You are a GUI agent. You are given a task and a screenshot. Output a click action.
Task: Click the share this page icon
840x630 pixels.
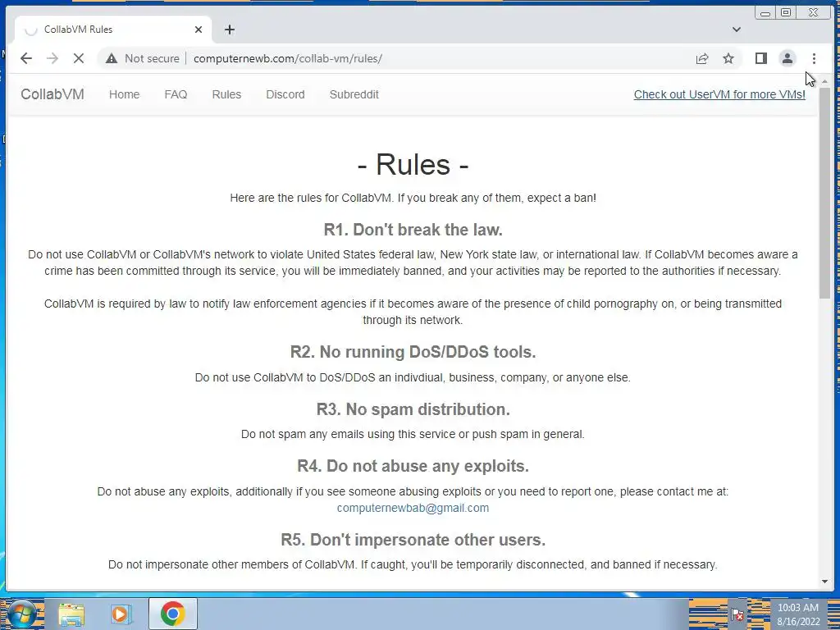pyautogui.click(x=702, y=58)
